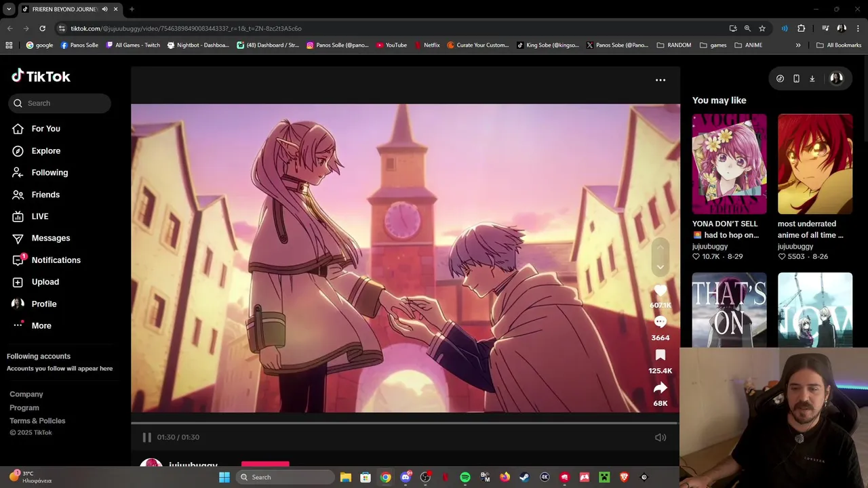Open Discord from the taskbar
The width and height of the screenshot is (868, 488).
[x=406, y=477]
